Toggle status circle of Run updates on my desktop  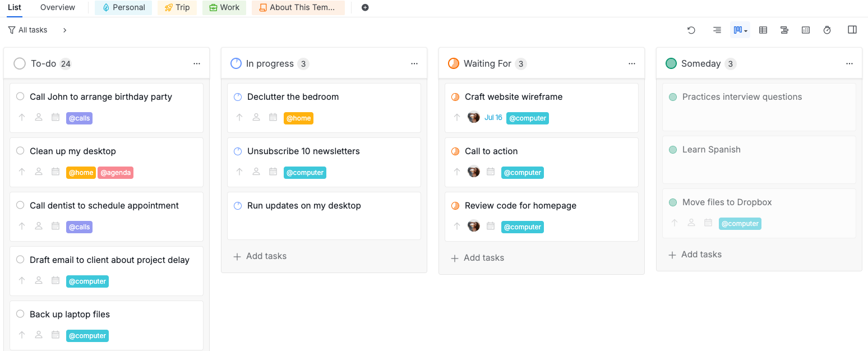click(238, 206)
